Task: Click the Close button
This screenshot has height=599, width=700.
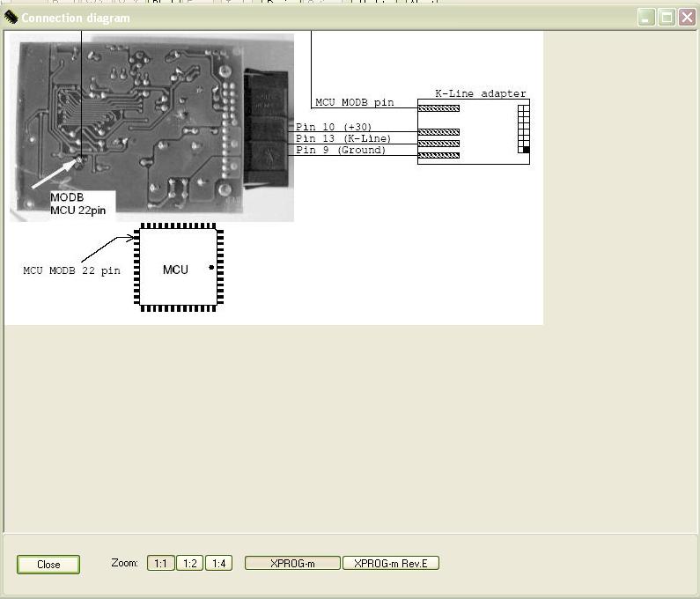Action: 48,564
